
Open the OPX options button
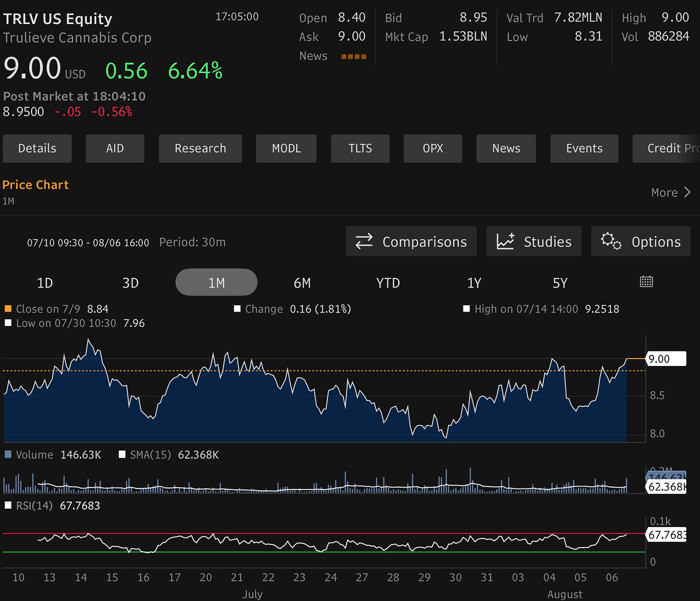coord(433,149)
